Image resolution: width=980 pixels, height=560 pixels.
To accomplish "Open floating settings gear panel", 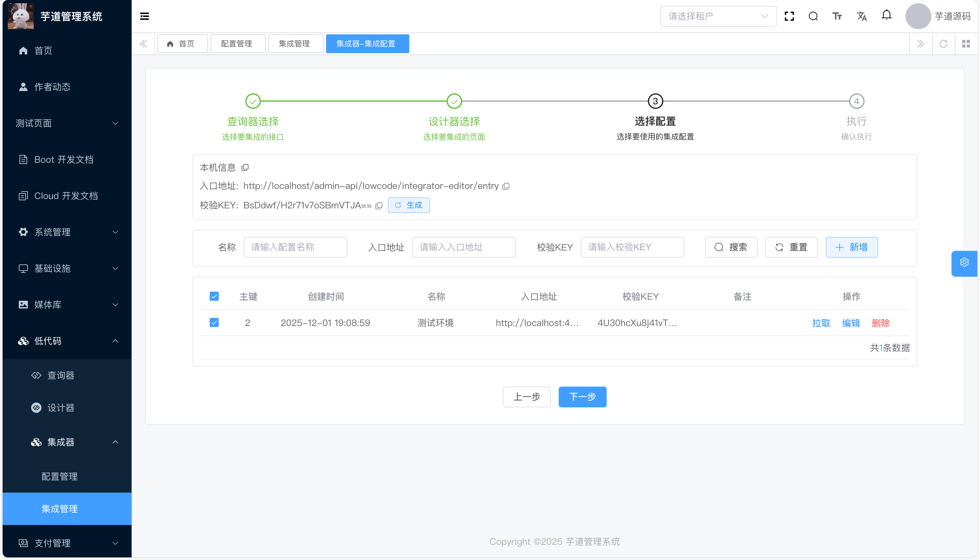I will click(x=964, y=263).
